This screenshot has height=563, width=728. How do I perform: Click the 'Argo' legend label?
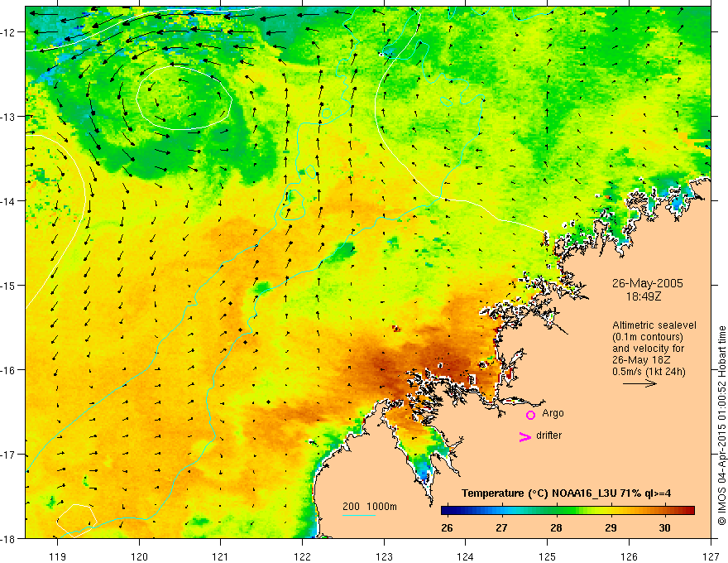click(553, 413)
